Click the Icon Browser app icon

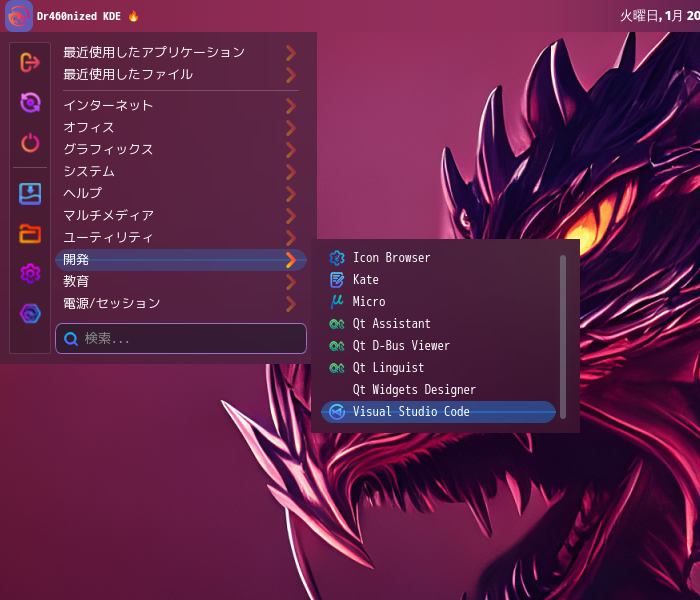[x=337, y=258]
